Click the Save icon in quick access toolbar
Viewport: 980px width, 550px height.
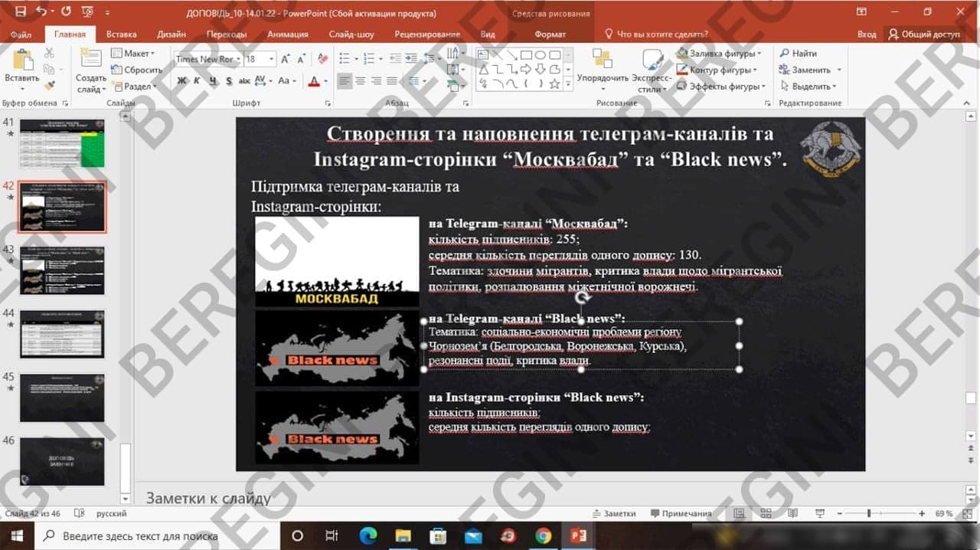(20, 12)
